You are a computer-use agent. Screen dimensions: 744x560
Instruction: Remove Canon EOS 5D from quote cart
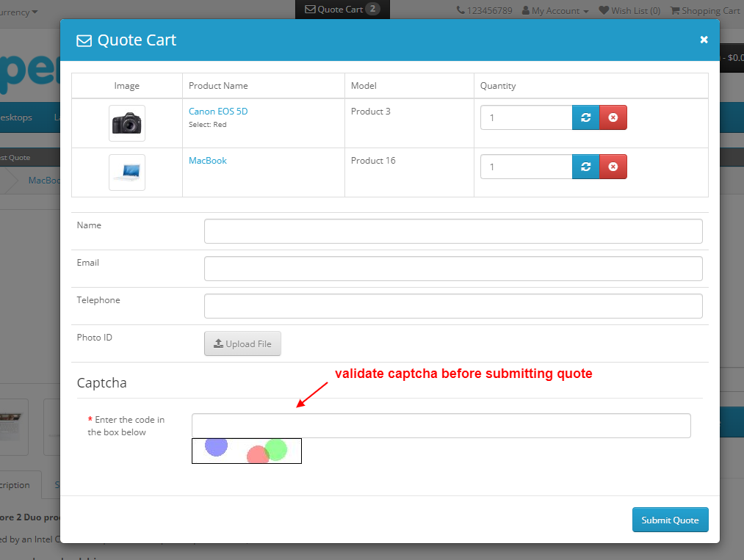(x=613, y=117)
